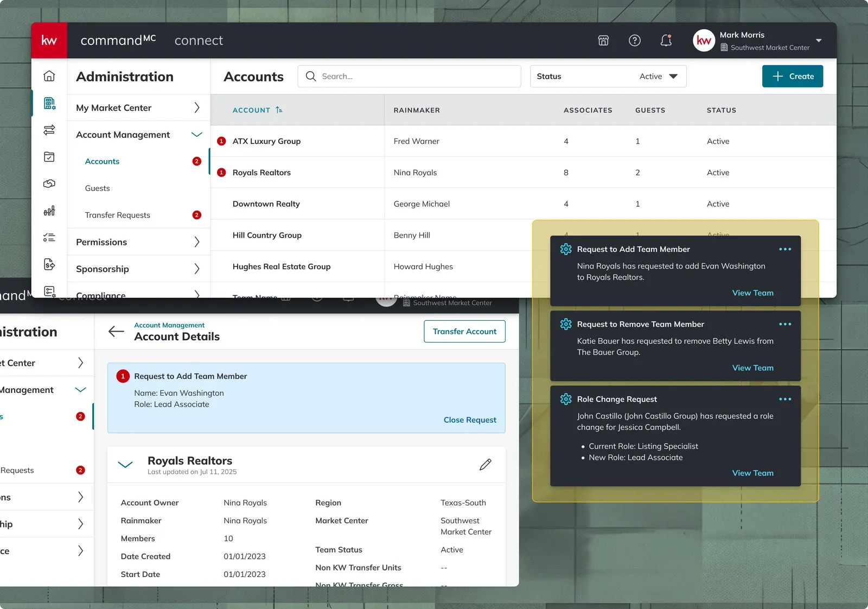The width and height of the screenshot is (868, 609).
Task: Open Requests item in the lower window sidebar
Action: 17,470
